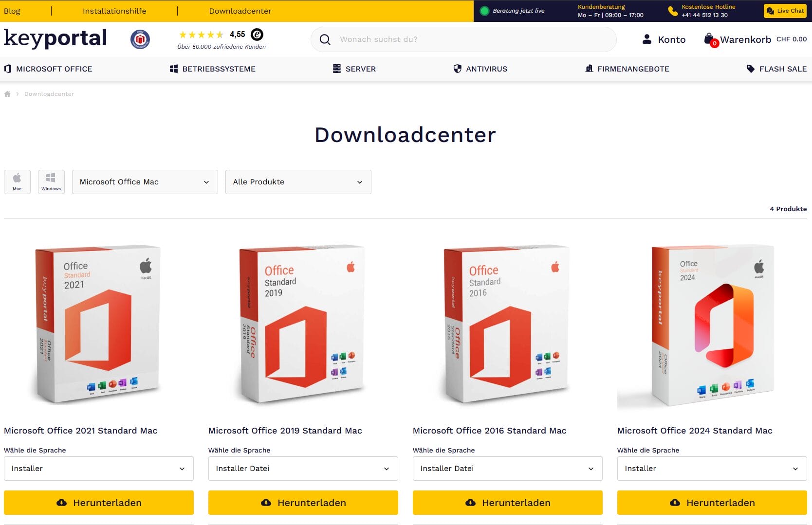Screen dimensions: 812x525
Task: Click the eKomi rating seal icon
Action: tap(257, 35)
